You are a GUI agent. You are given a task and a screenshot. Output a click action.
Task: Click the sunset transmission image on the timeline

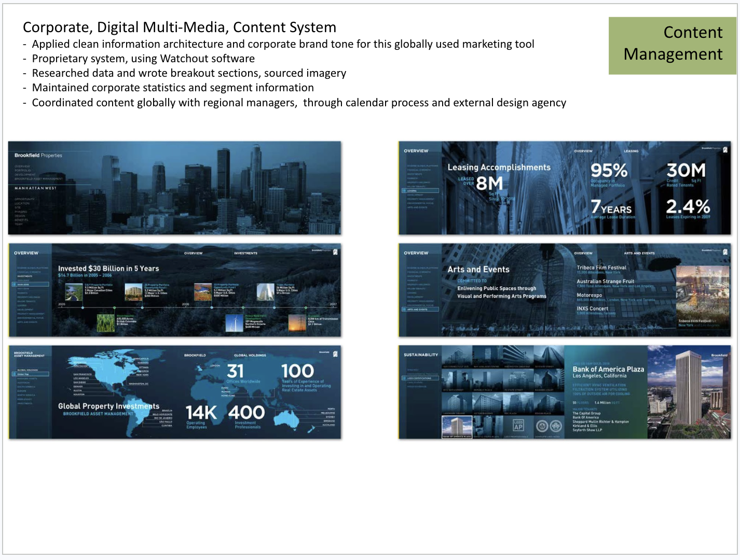pos(297,323)
